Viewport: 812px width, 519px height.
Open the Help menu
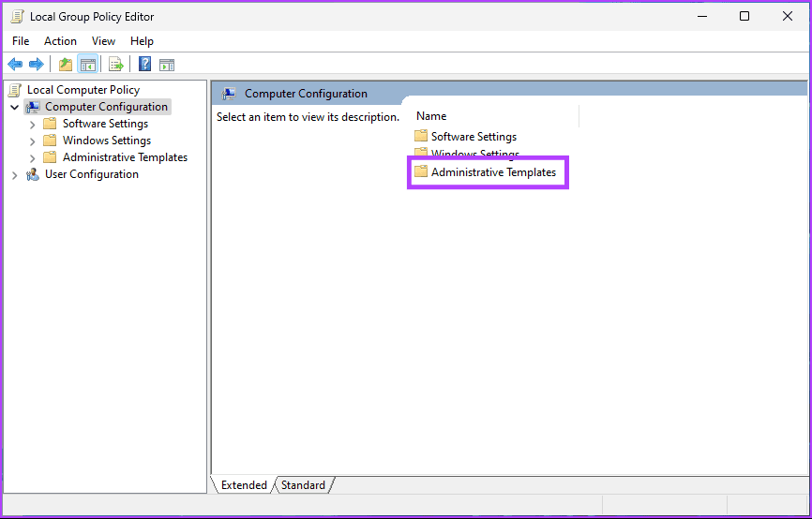click(142, 41)
